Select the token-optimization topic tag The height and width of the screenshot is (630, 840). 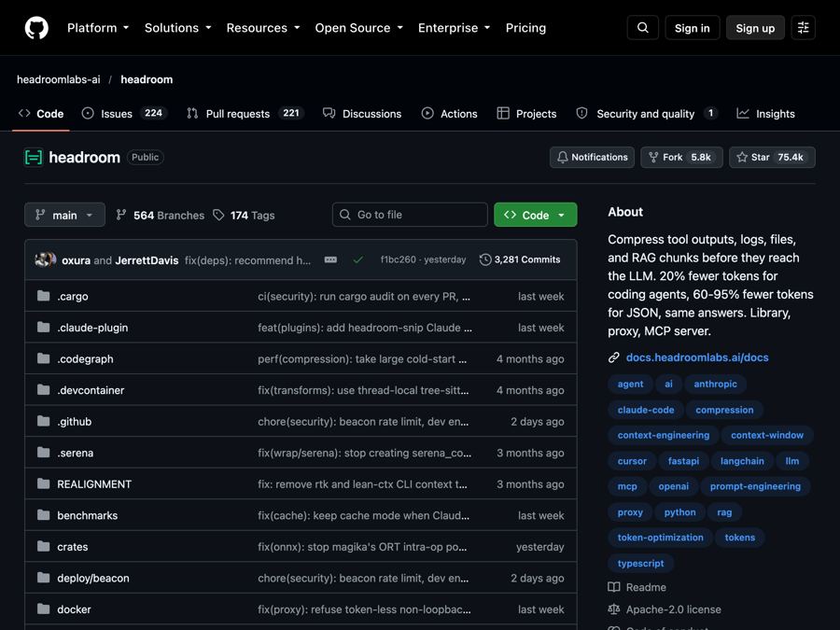(x=660, y=538)
